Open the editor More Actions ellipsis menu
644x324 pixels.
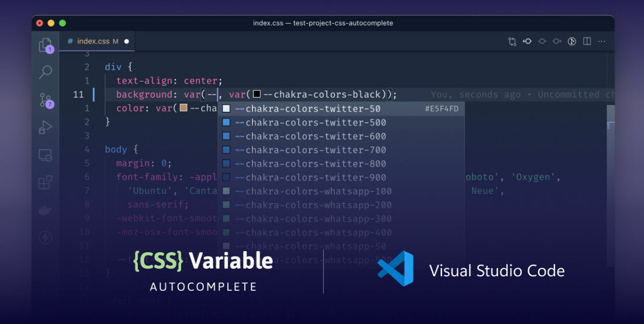pos(602,42)
